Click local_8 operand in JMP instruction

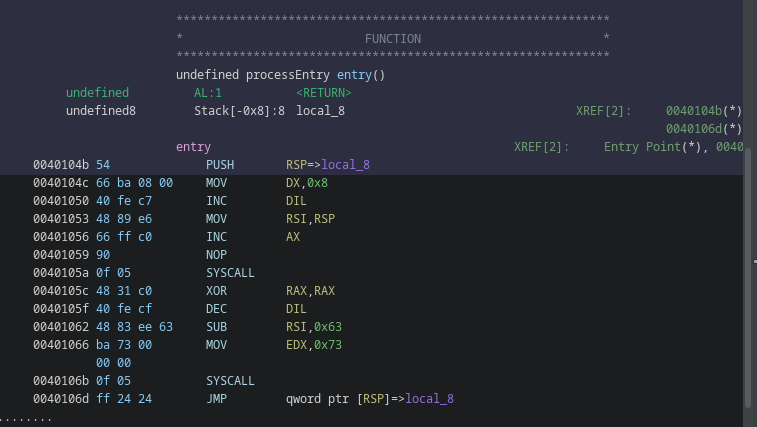click(x=429, y=399)
